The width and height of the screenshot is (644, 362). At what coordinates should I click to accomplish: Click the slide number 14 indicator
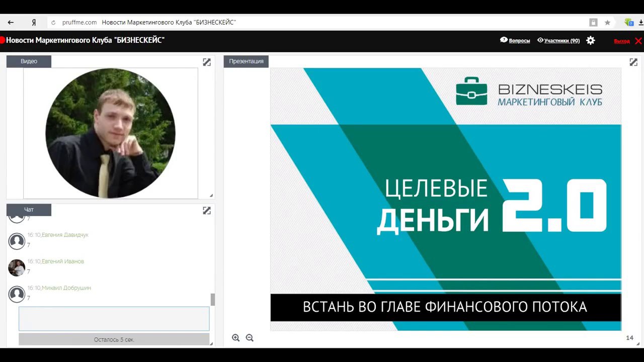pos(629,338)
